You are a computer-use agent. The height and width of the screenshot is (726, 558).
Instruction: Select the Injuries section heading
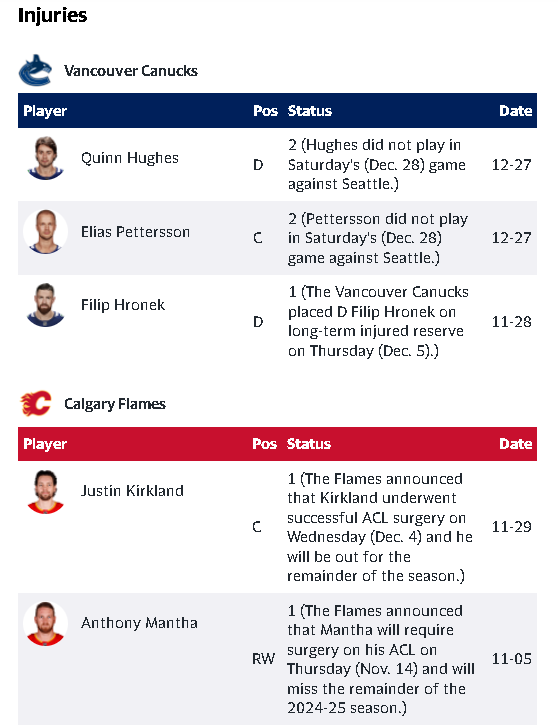tap(52, 16)
